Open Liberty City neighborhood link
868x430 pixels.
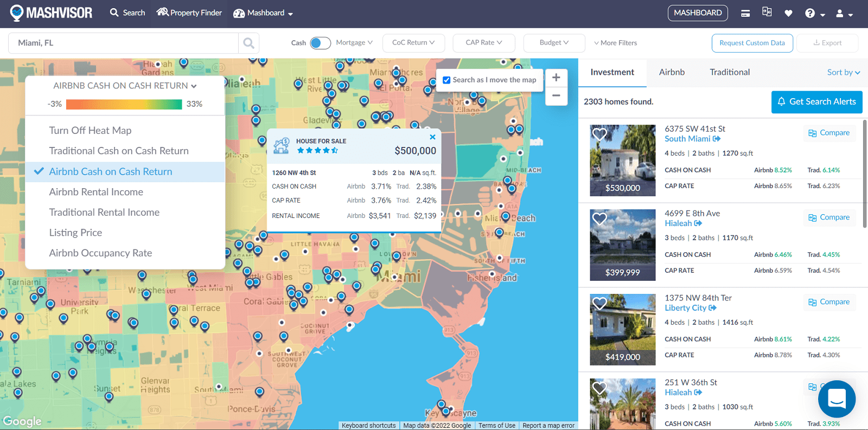[691, 308]
